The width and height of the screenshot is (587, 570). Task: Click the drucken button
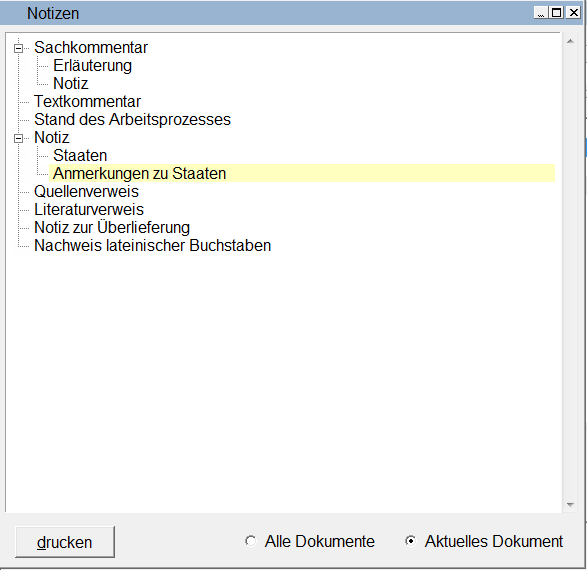click(65, 542)
